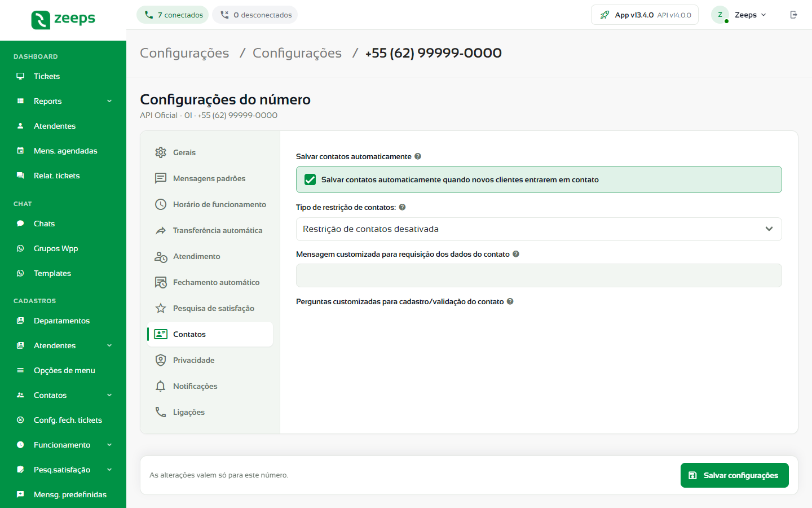
Task: Click help icon beside Mensagem customizada label
Action: point(516,254)
